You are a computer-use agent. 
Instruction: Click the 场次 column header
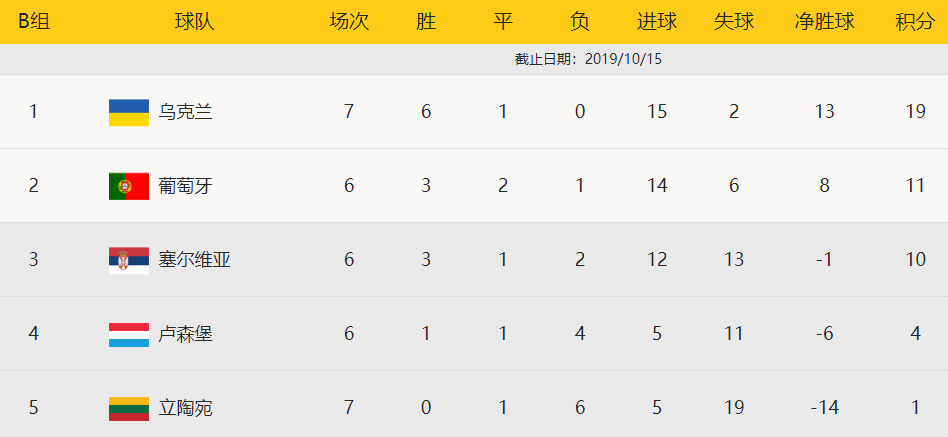(x=349, y=22)
